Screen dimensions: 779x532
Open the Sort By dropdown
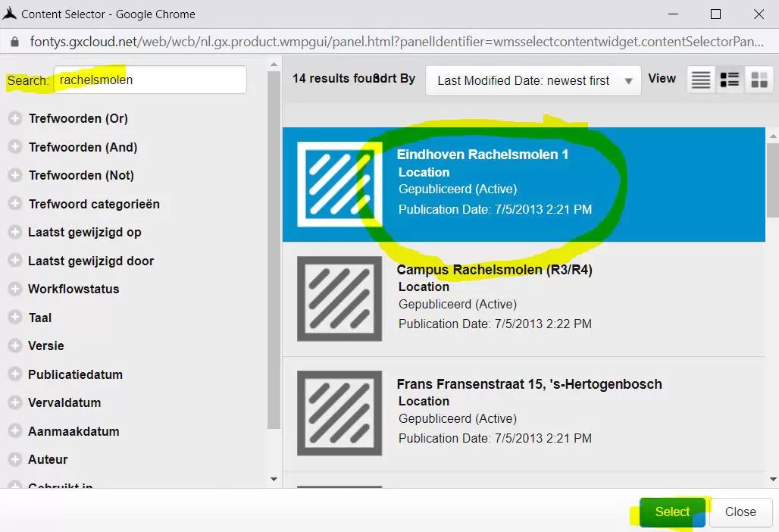[533, 80]
